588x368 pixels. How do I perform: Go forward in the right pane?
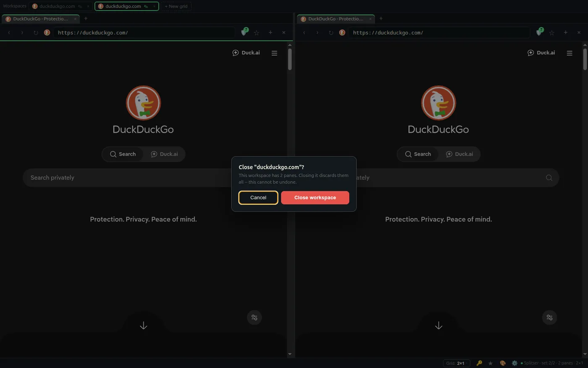pyautogui.click(x=318, y=32)
